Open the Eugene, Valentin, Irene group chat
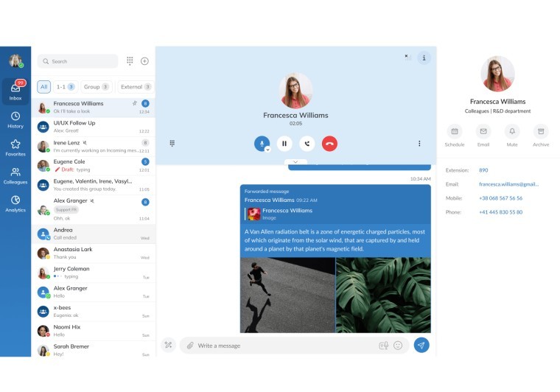560x392 pixels. [x=94, y=185]
